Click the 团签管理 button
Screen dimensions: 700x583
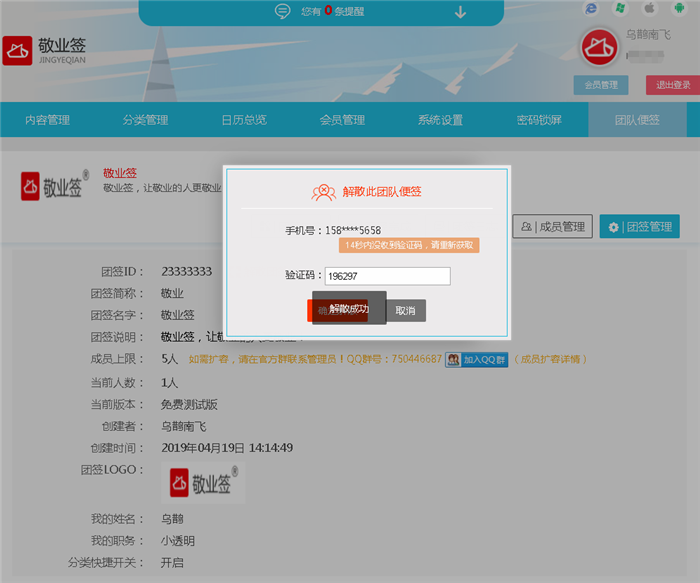tap(640, 226)
